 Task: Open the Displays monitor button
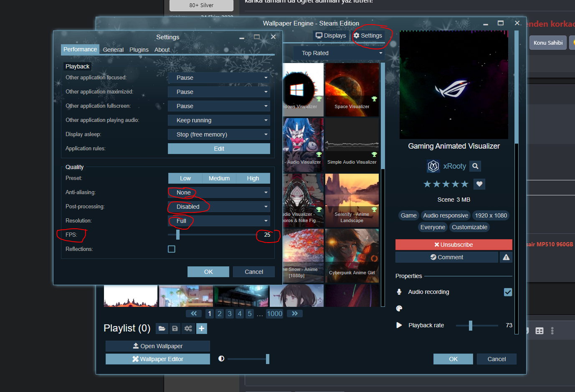tap(331, 35)
